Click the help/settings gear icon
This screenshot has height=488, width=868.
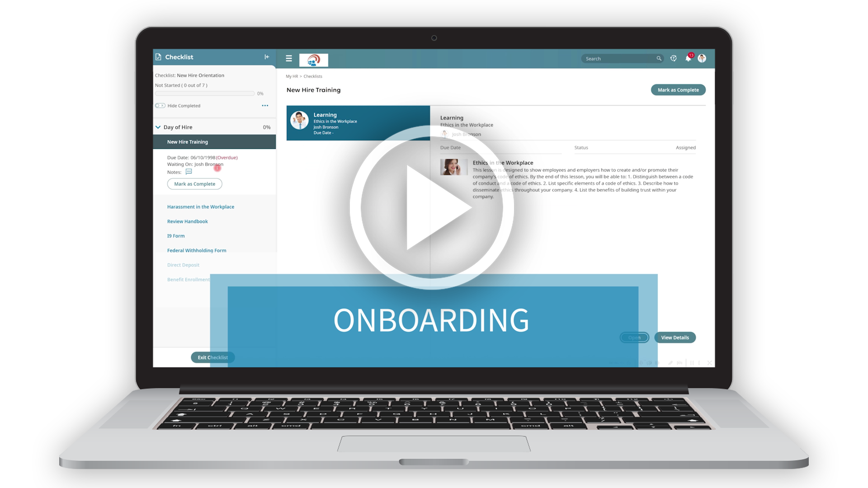(673, 58)
